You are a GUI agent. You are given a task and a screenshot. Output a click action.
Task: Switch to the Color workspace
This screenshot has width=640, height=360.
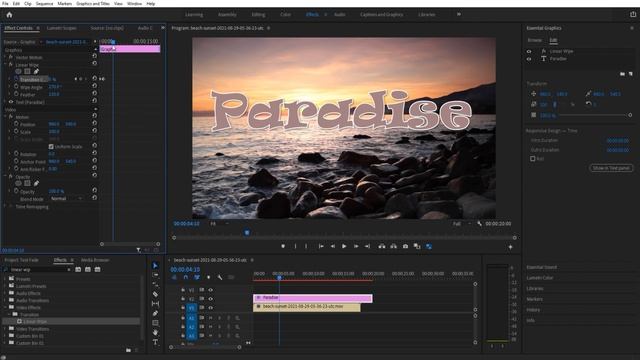coord(285,14)
